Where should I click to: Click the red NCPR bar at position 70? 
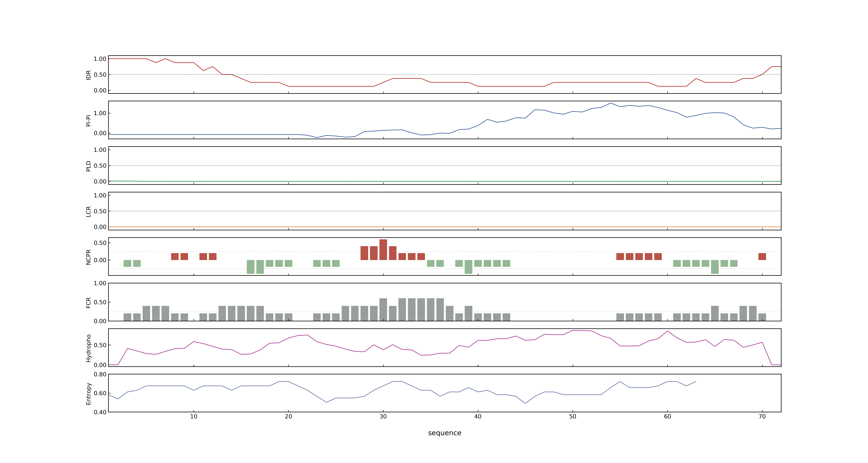(x=762, y=256)
